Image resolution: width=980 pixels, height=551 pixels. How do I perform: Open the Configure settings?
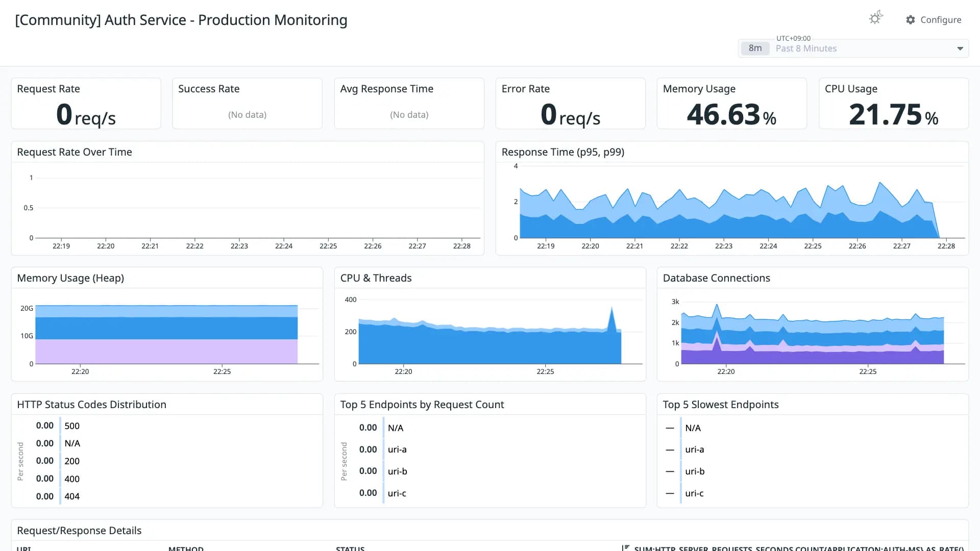point(934,19)
